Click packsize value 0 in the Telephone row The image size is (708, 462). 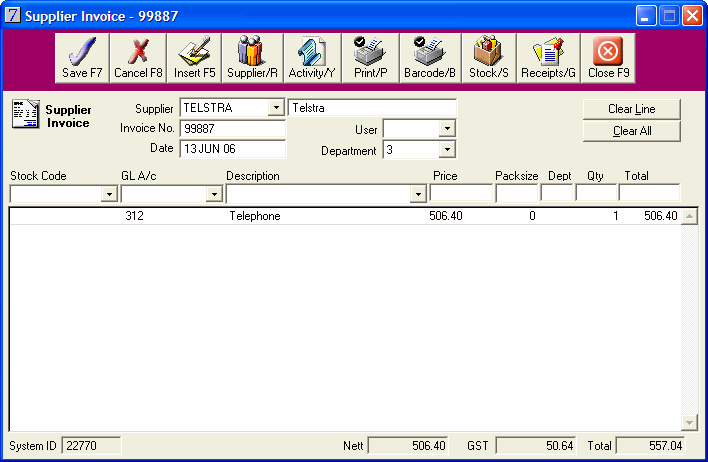532,216
